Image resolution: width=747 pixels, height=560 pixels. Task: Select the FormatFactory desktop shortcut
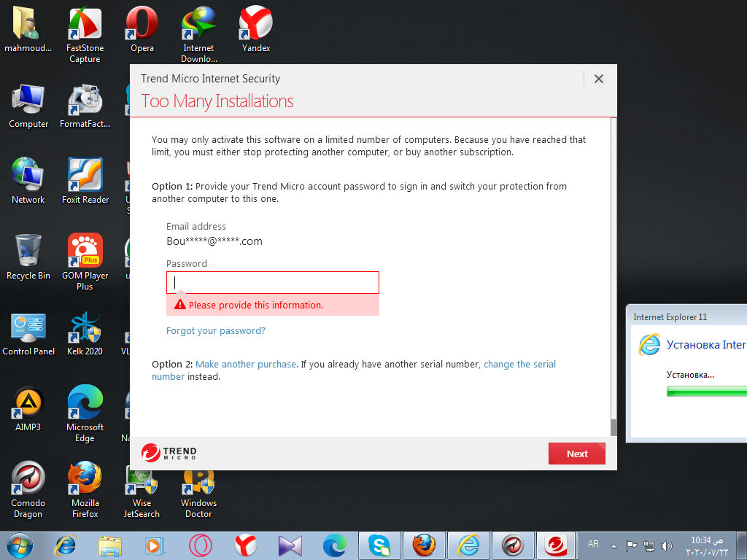click(x=85, y=106)
